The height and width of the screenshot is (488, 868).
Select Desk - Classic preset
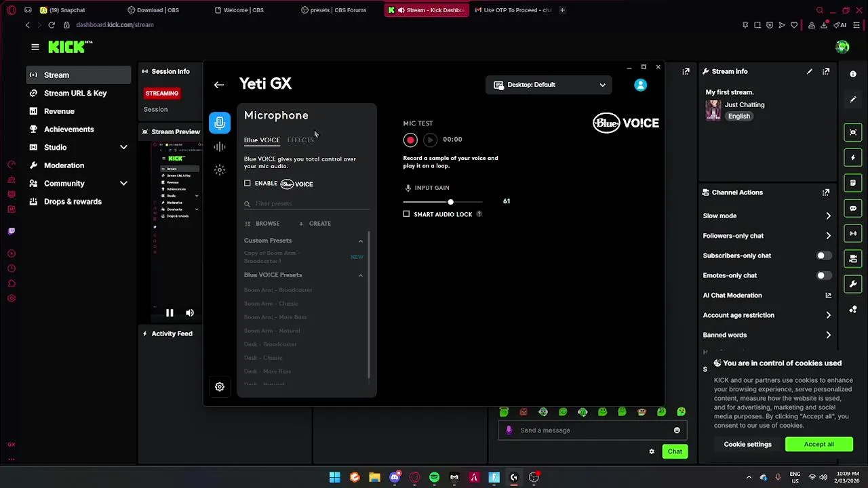click(x=263, y=358)
